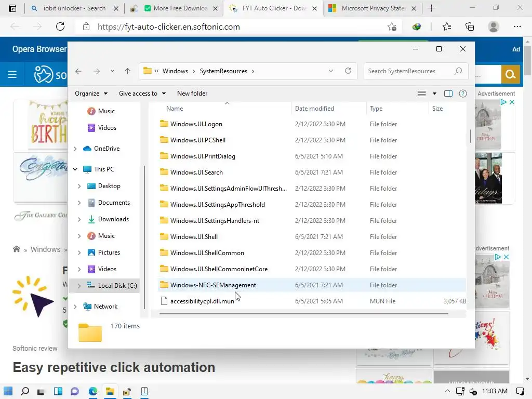Expand OneDrive in navigation pane

pos(75,149)
